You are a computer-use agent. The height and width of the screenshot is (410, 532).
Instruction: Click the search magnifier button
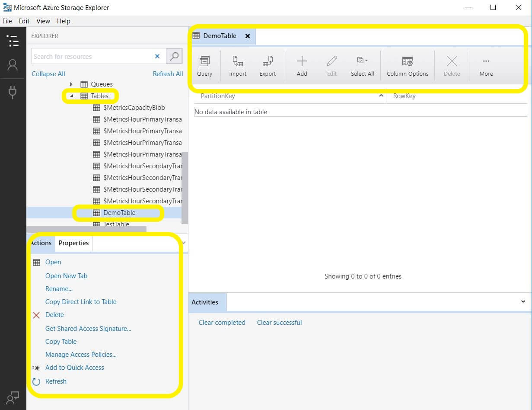(174, 56)
